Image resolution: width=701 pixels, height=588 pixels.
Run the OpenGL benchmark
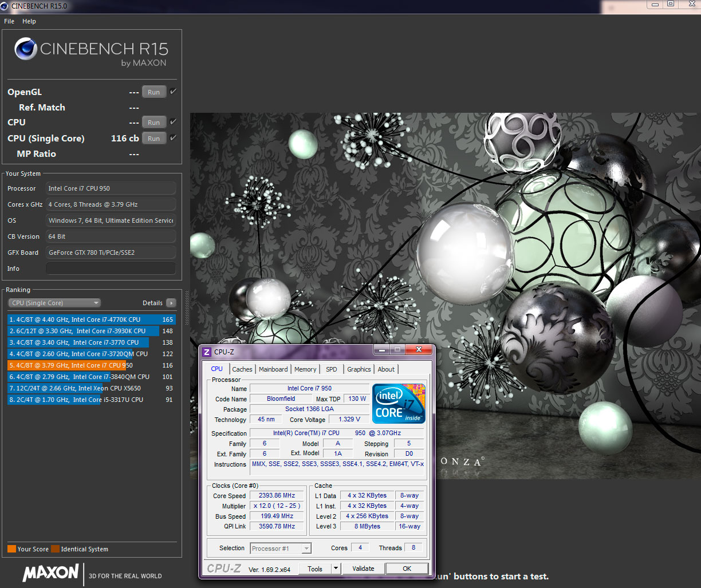coord(154,92)
